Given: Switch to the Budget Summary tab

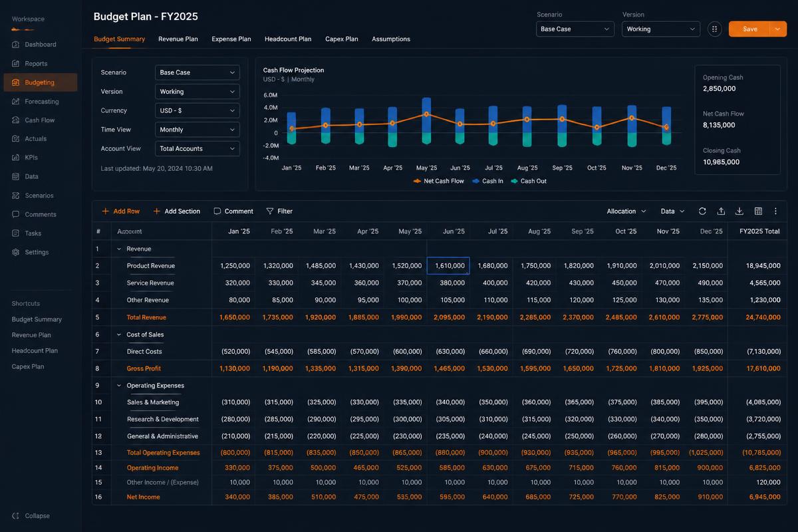Looking at the screenshot, I should click(119, 39).
